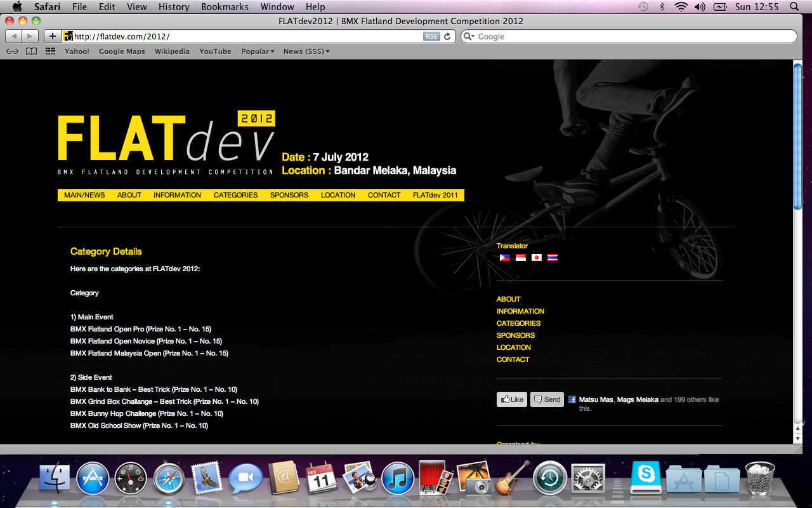Expand the News (555) bookmarks folder

[x=306, y=51]
